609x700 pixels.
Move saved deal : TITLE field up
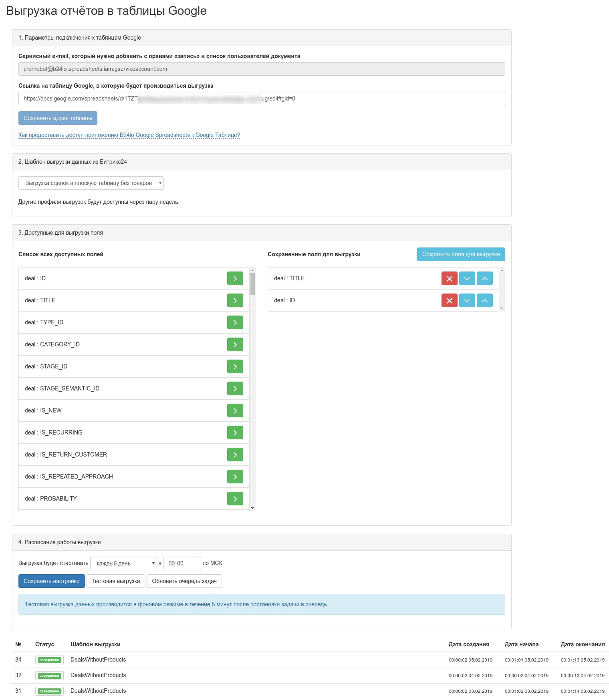(485, 278)
